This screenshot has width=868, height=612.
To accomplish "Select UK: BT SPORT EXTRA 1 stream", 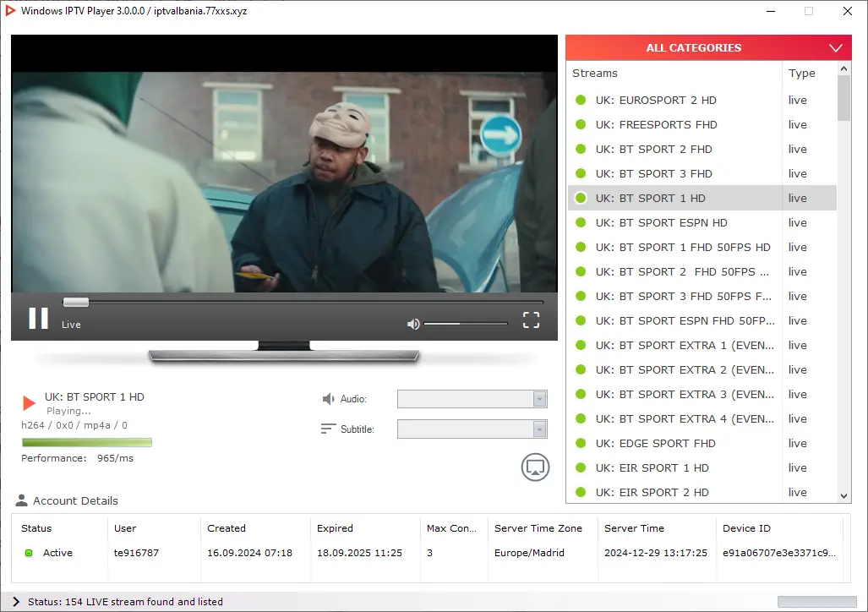I will (702, 345).
